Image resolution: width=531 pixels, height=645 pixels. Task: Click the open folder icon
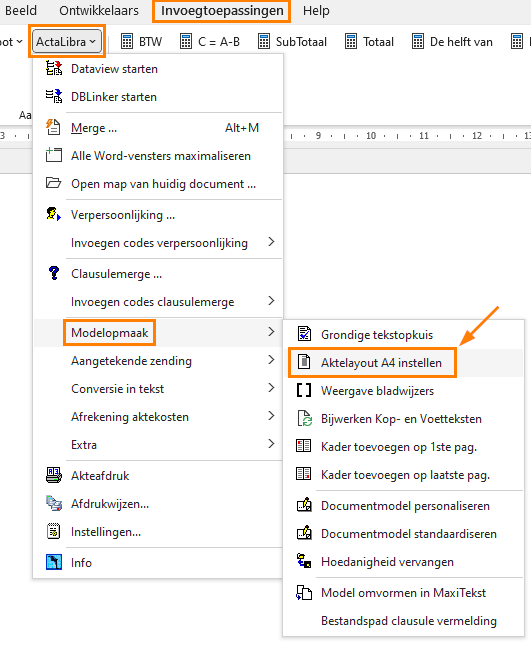click(x=54, y=183)
